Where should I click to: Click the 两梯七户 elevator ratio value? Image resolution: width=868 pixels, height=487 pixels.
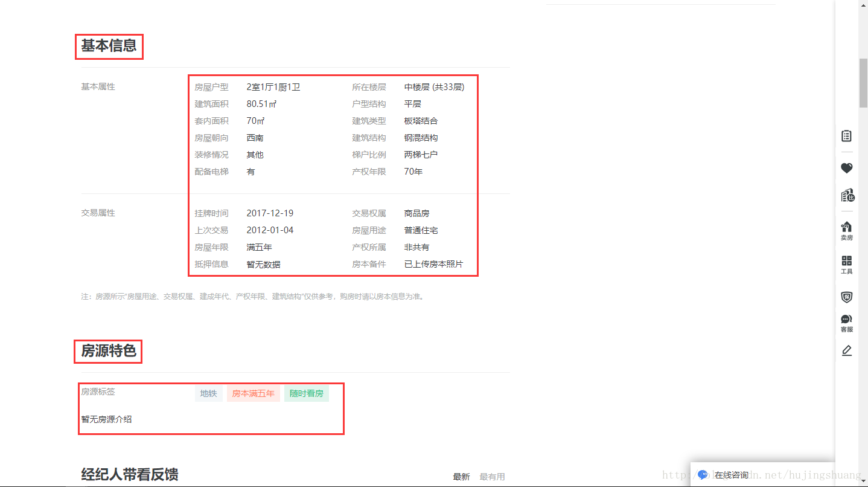tap(421, 155)
